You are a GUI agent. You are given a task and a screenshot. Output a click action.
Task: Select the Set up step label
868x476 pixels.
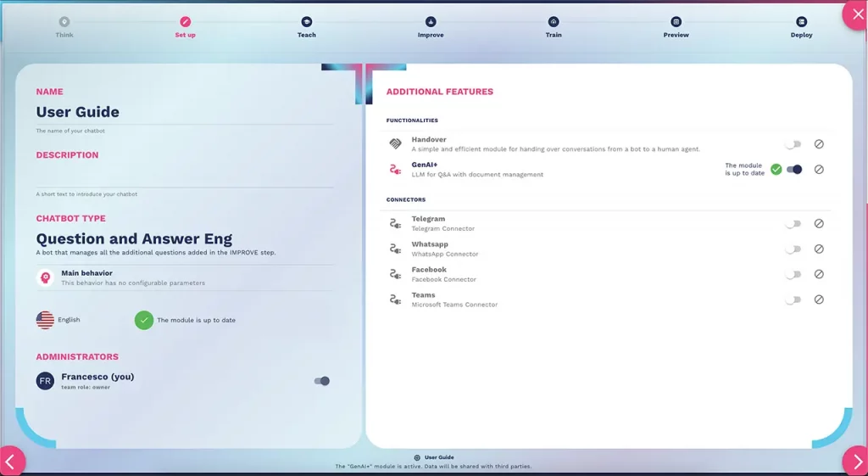click(185, 35)
